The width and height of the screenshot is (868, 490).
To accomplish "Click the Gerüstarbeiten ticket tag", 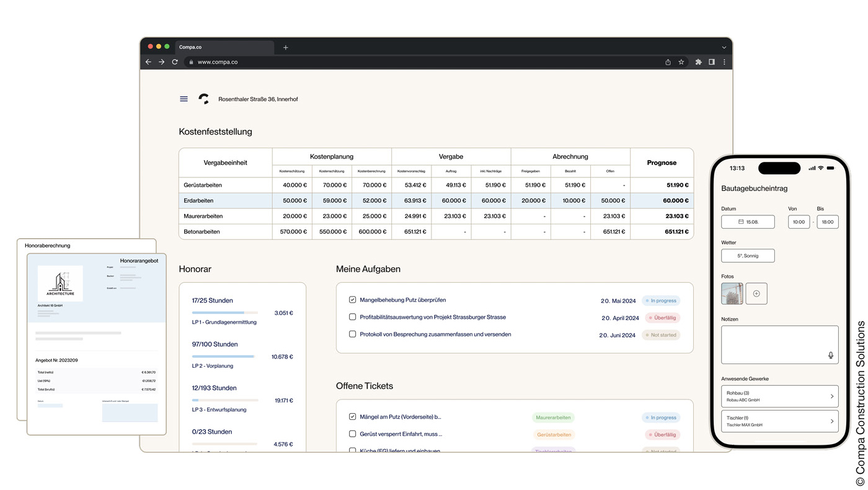I will 553,435.
